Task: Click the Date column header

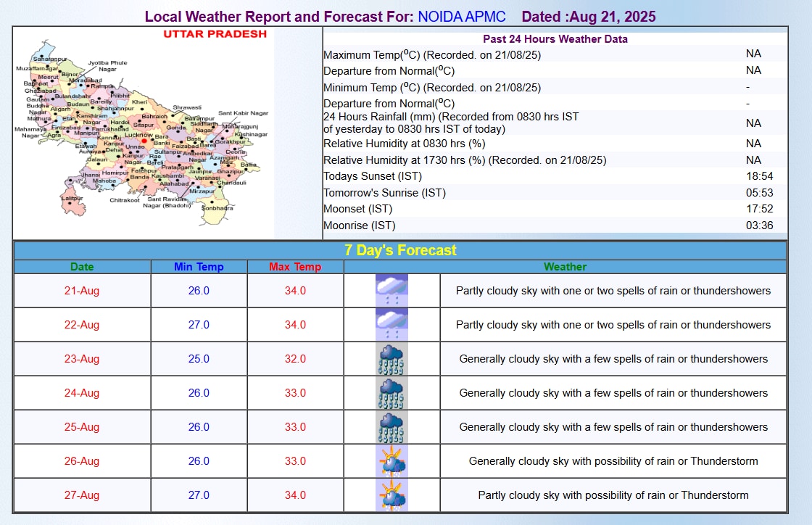Action: click(82, 267)
